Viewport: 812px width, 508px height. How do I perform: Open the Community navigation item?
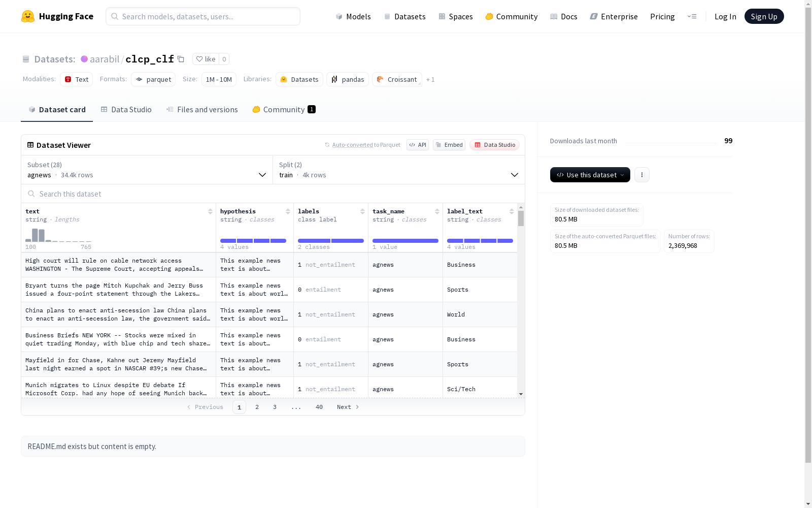pyautogui.click(x=512, y=16)
